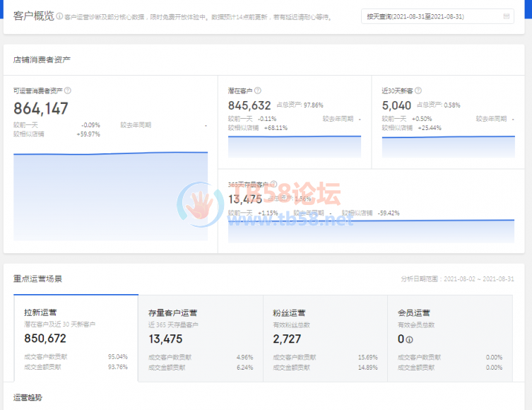Click the help icon next to 潜在客户
Screen dimensions: 532x410
tap(258, 91)
